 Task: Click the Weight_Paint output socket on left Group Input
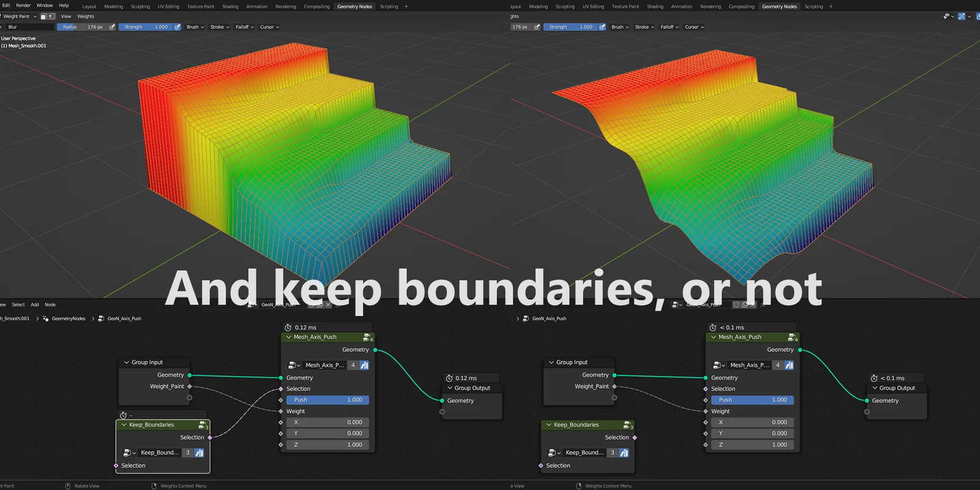click(x=189, y=386)
